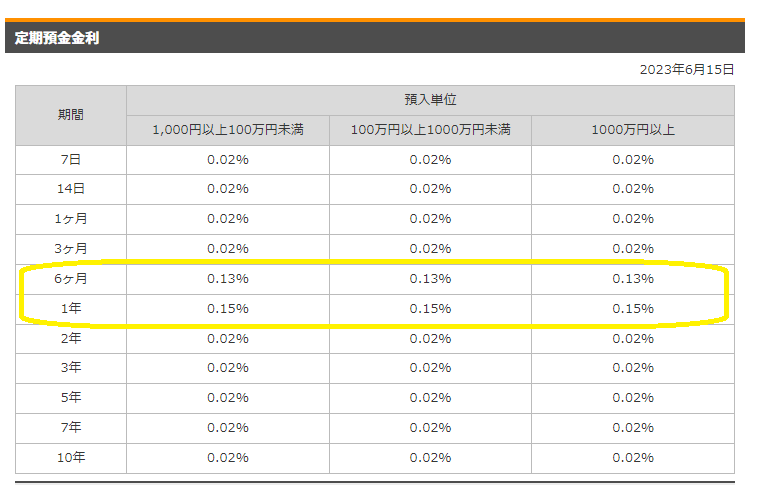757x485 pixels.
Task: Click the 5年 period row label
Action: tap(70, 398)
